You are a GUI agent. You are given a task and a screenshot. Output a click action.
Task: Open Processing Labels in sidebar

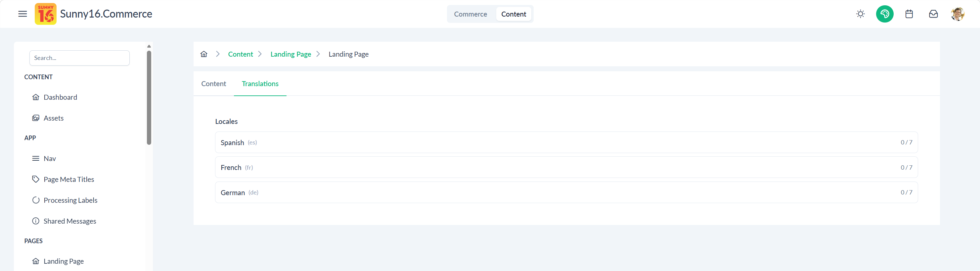70,200
